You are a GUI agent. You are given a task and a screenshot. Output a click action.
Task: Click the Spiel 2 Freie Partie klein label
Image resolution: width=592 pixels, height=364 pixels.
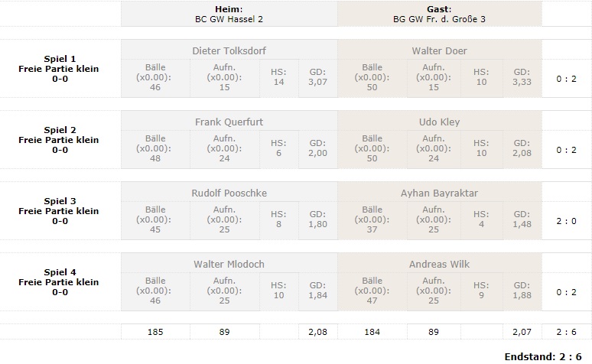60,140
